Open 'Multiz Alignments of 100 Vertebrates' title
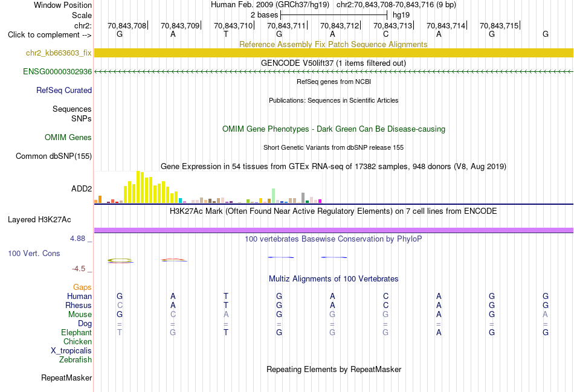This screenshot has height=392, width=574. [x=334, y=279]
